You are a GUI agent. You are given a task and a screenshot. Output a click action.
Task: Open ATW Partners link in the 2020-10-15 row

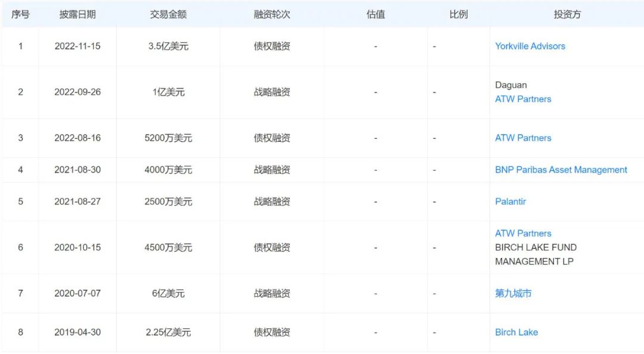523,233
